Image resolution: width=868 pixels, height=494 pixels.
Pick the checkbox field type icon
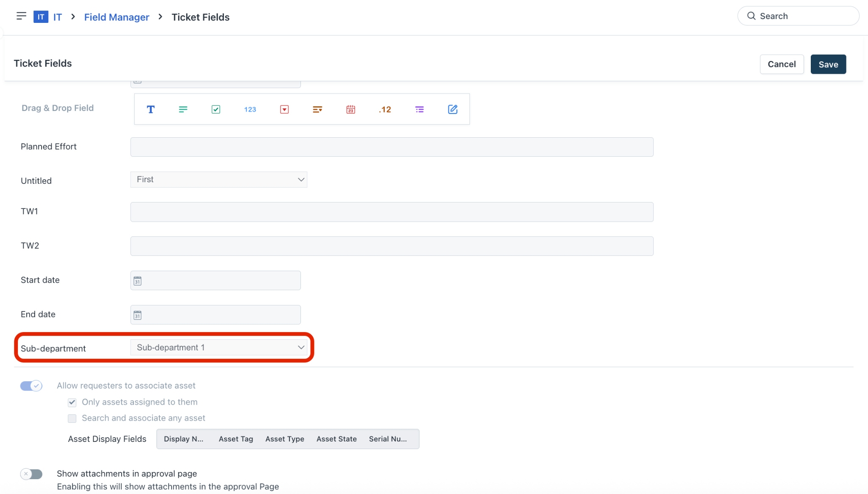[x=216, y=109]
